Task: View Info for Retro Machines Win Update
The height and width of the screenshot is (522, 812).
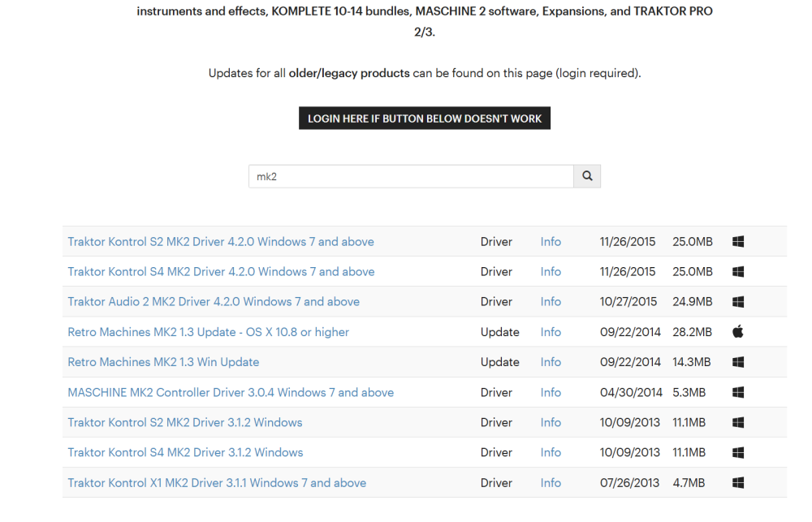Action: (x=551, y=362)
